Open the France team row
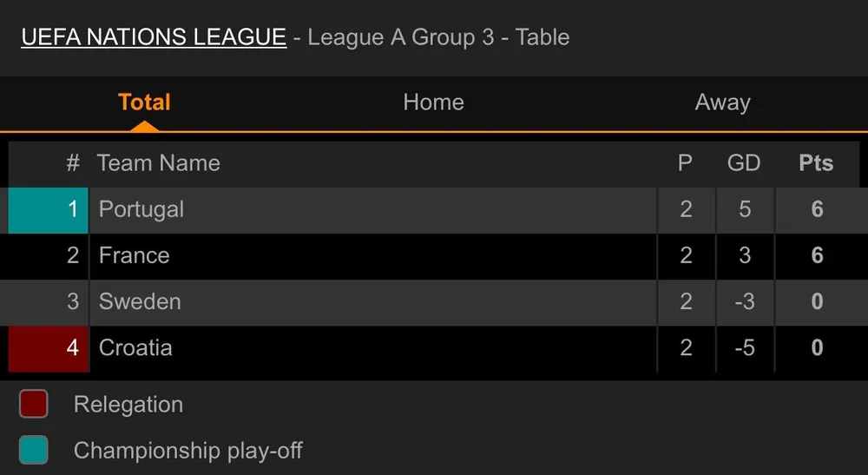The width and height of the screenshot is (868, 475). click(x=135, y=255)
